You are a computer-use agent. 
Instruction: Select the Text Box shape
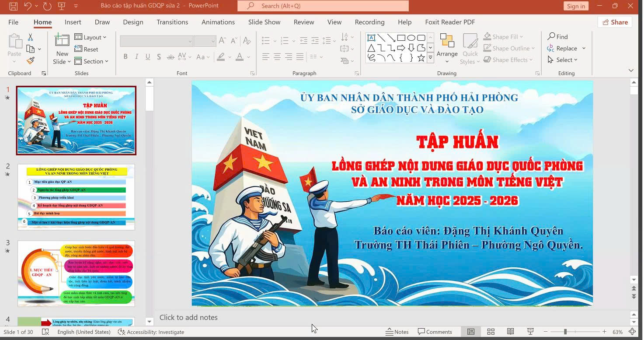click(x=371, y=38)
